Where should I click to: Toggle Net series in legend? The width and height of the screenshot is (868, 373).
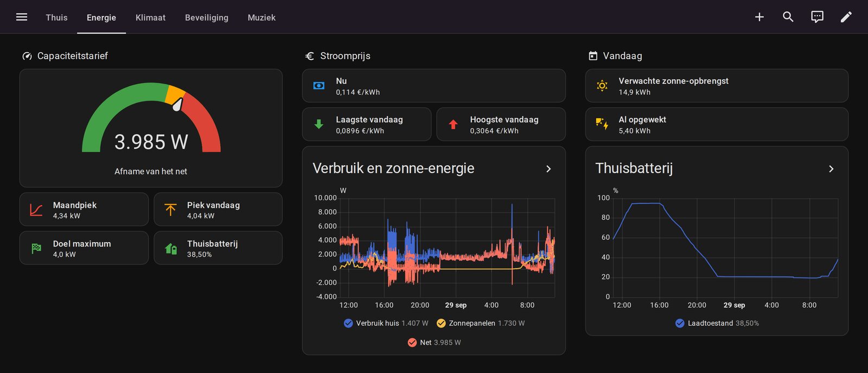[x=434, y=343]
